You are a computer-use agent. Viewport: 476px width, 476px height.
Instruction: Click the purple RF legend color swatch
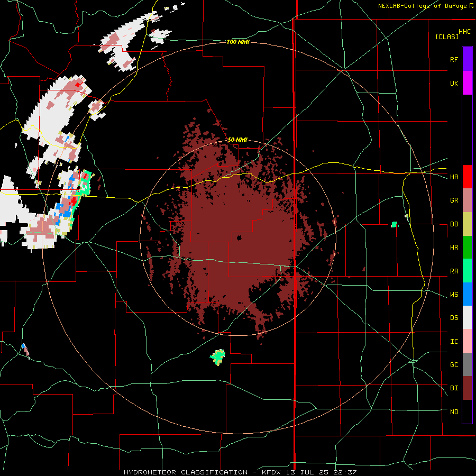467,59
